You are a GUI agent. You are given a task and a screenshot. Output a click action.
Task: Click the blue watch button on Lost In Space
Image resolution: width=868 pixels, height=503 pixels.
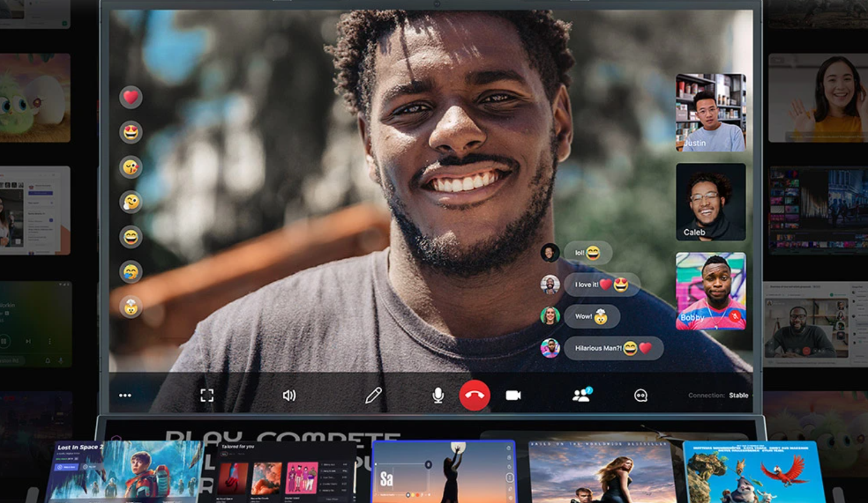66,467
